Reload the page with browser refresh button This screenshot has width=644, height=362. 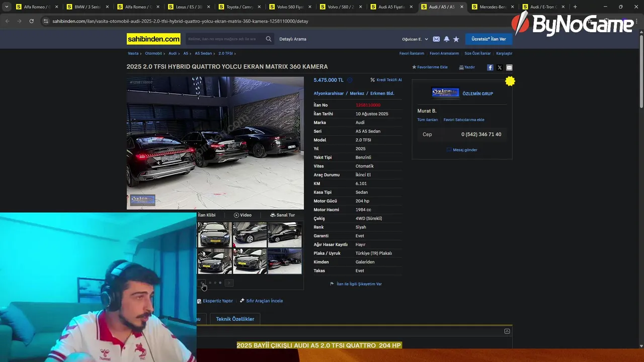(31, 21)
